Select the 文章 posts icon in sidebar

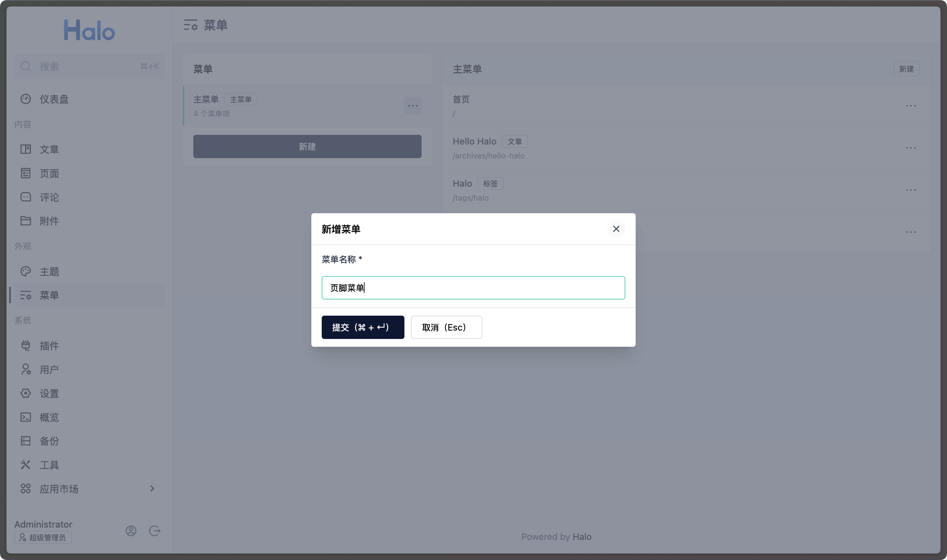pos(26,149)
